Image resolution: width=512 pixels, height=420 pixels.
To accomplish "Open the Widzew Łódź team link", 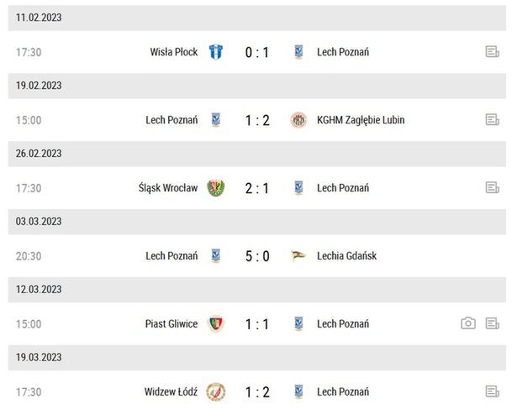I will pyautogui.click(x=171, y=391).
